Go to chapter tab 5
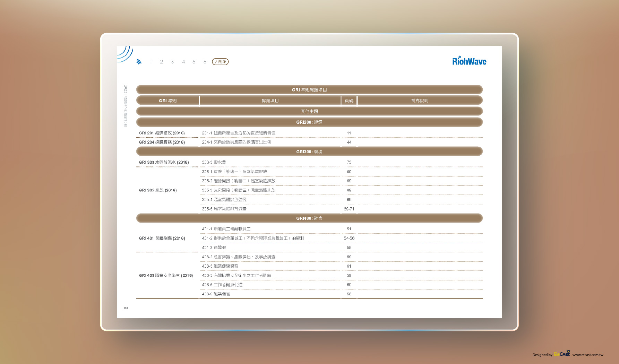The image size is (619, 364). point(194,62)
